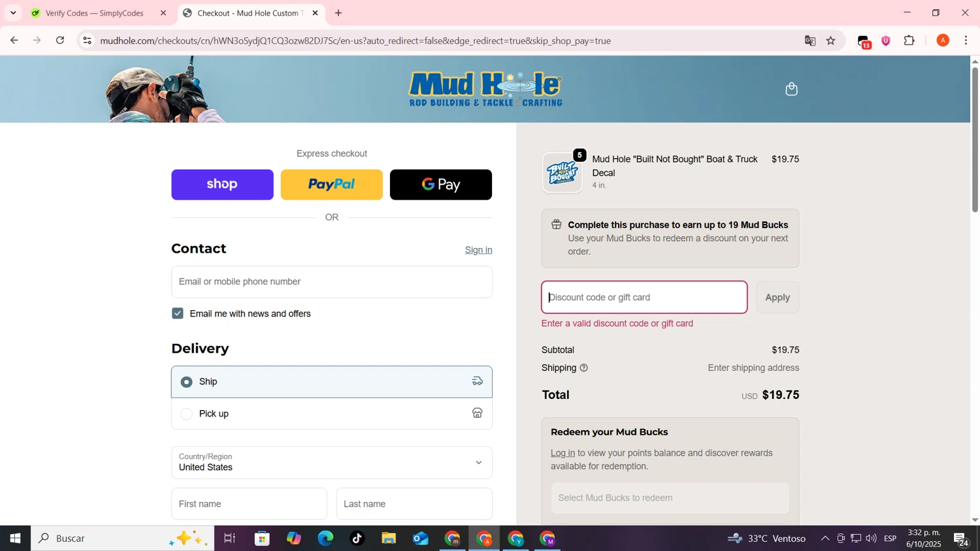Click the First name field
The image size is (980, 551).
249,504
